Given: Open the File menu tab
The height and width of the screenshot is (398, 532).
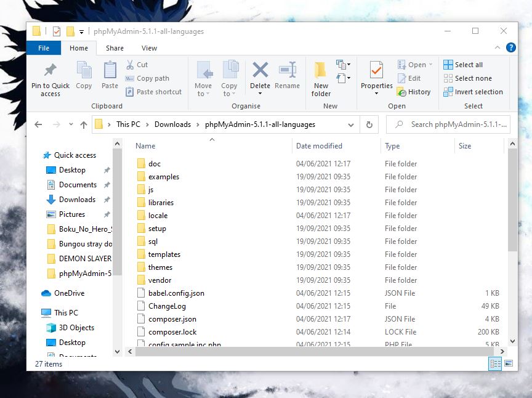Looking at the screenshot, I should [x=44, y=47].
